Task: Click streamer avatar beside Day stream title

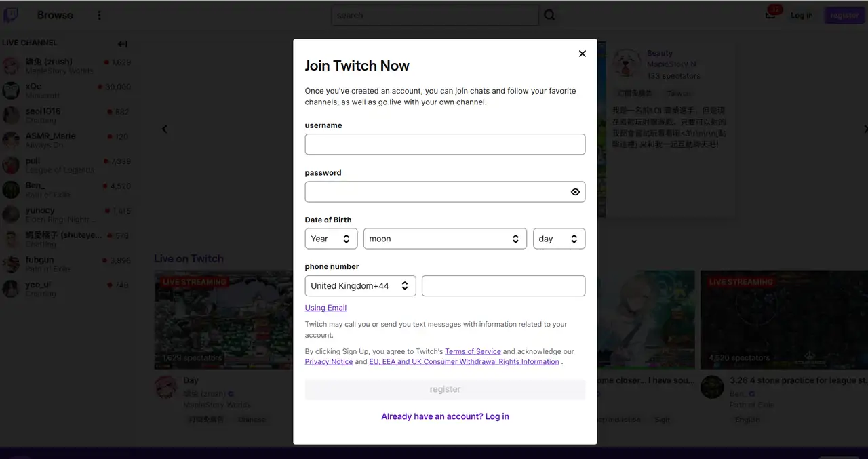Action: click(x=166, y=387)
